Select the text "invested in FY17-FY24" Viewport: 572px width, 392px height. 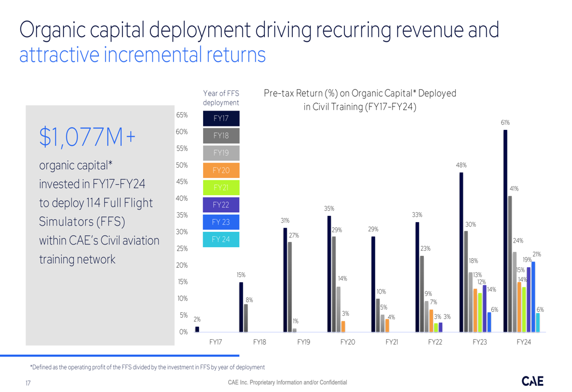pyautogui.click(x=92, y=184)
